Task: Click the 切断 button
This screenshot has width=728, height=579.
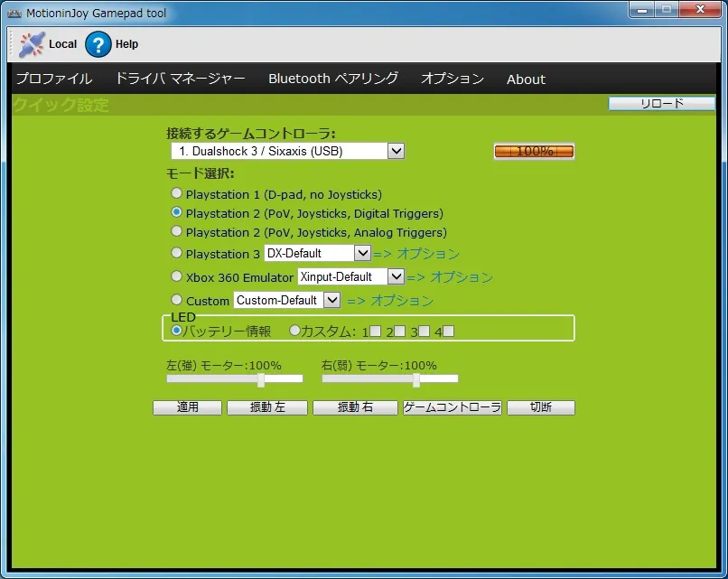Action: pyautogui.click(x=541, y=407)
